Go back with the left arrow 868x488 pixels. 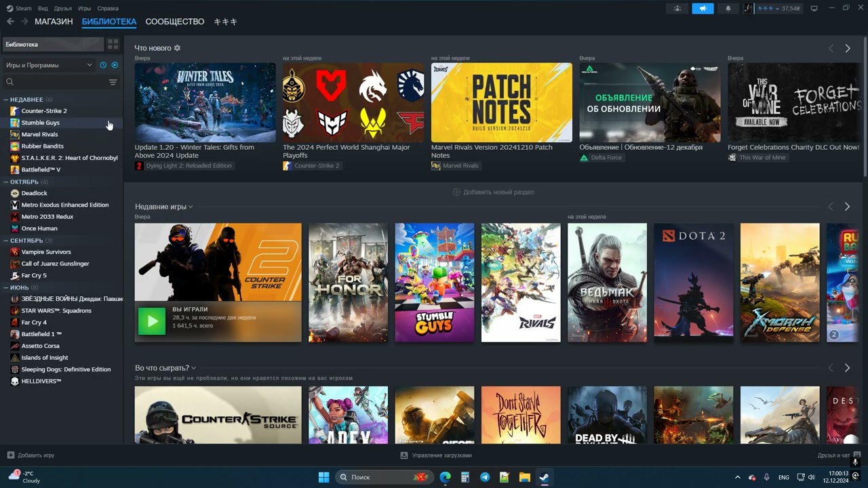[x=10, y=22]
